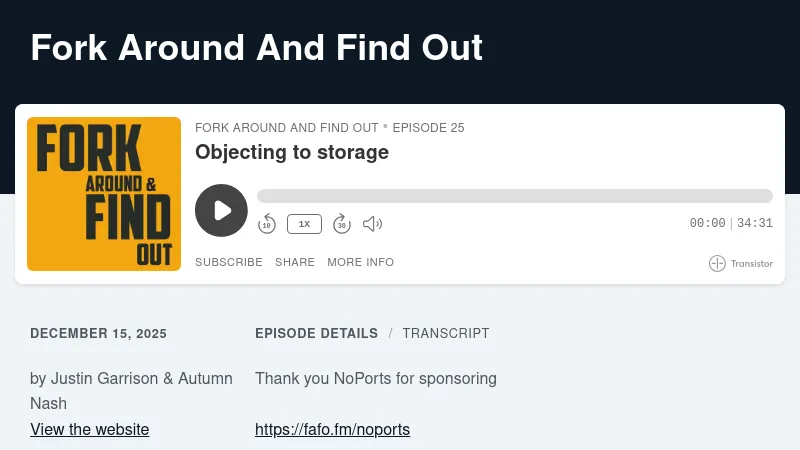Open the fafo.fm/noports sponsor link
The width and height of the screenshot is (800, 450).
332,430
